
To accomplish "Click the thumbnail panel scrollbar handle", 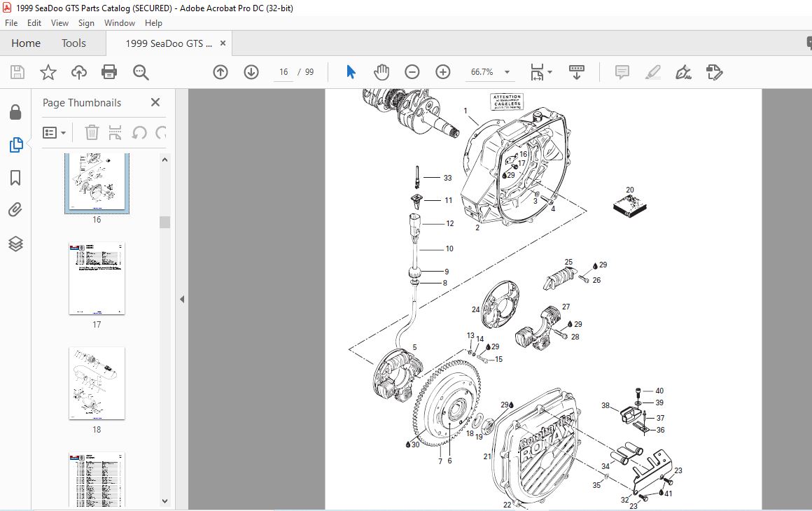I will (164, 222).
